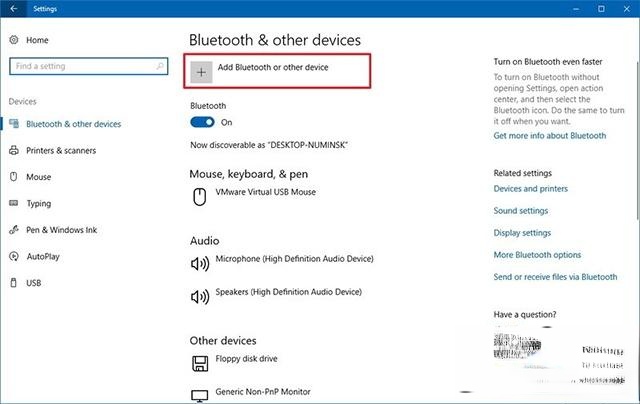640x404 pixels.
Task: Click the Microphone speaker icon
Action: pyautogui.click(x=200, y=264)
